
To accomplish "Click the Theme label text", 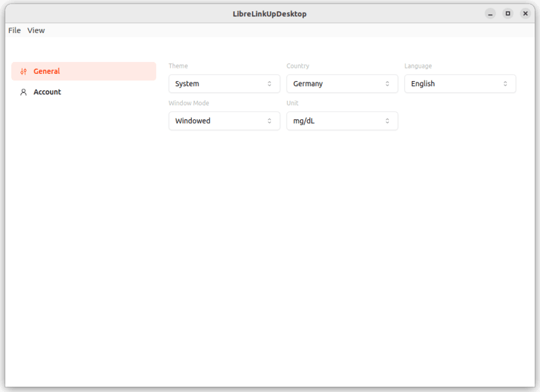I will point(178,66).
